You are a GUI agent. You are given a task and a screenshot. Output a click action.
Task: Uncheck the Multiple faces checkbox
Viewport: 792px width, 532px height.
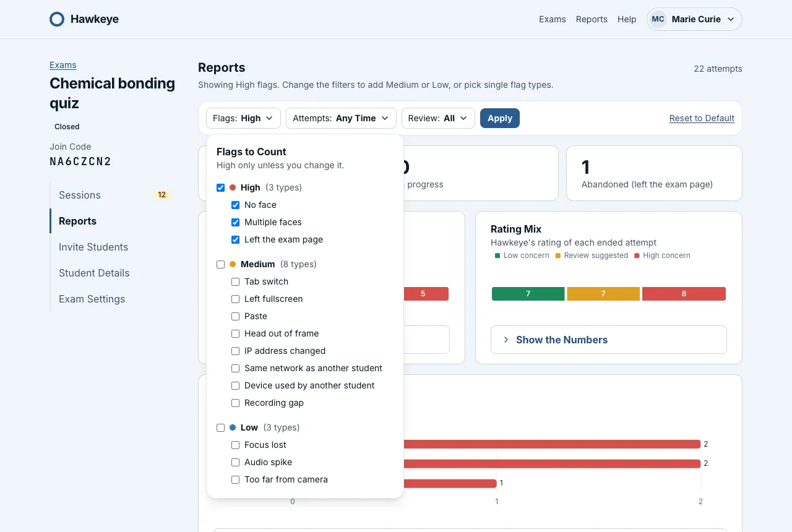click(x=236, y=222)
